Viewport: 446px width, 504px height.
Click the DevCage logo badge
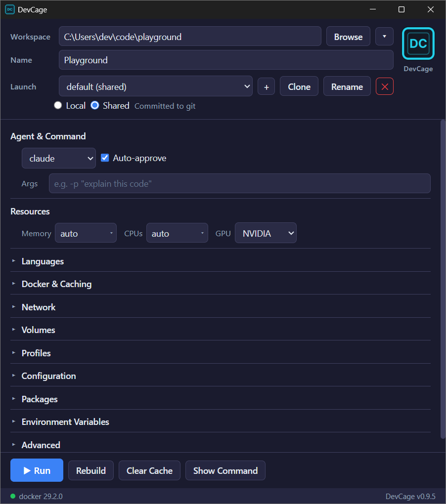418,43
